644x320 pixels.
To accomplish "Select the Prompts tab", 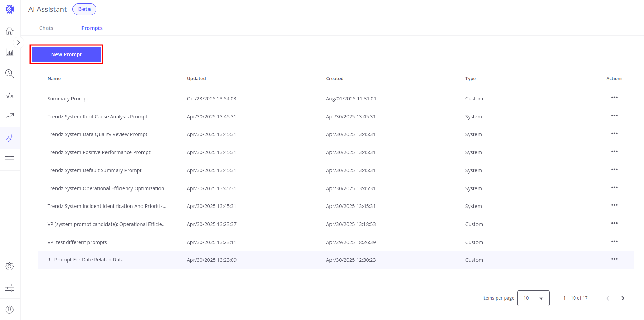I will 92,28.
